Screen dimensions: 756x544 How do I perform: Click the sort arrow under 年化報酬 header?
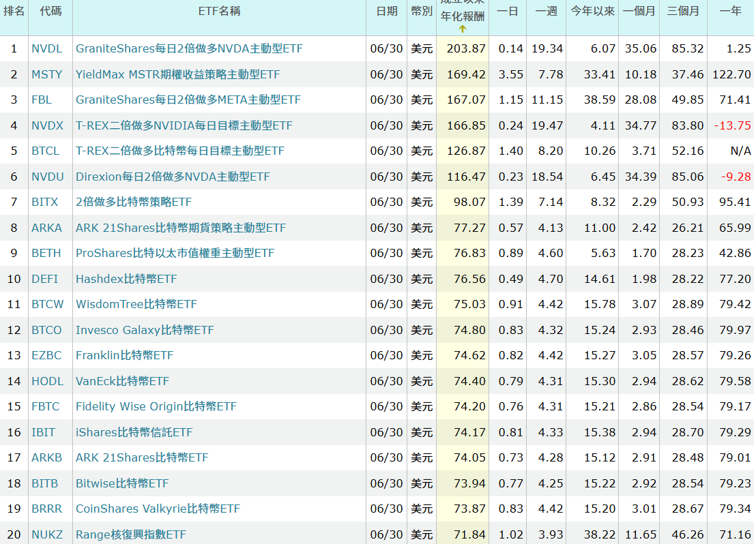click(463, 29)
